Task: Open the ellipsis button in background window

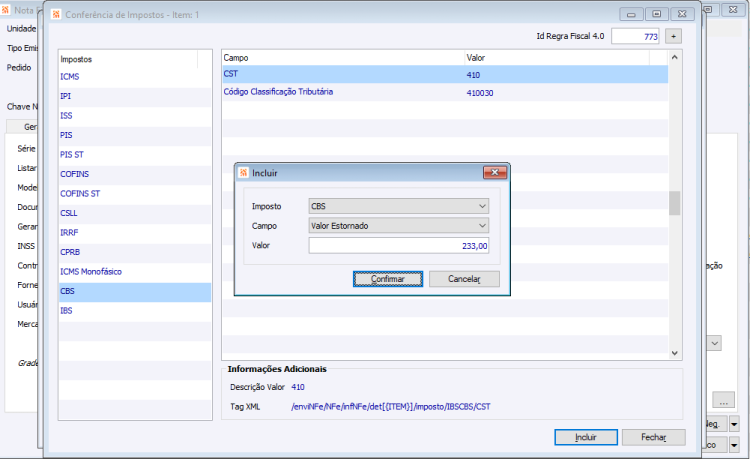Action: point(723,400)
